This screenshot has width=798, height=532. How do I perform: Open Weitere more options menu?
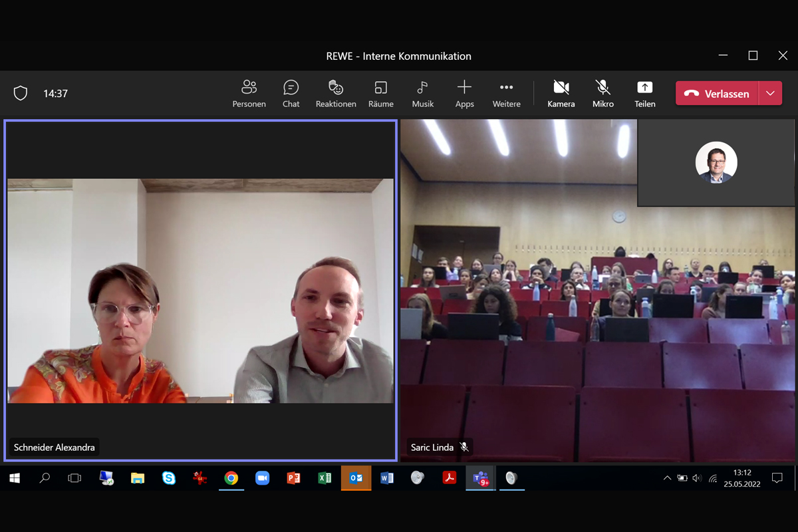[x=506, y=94]
